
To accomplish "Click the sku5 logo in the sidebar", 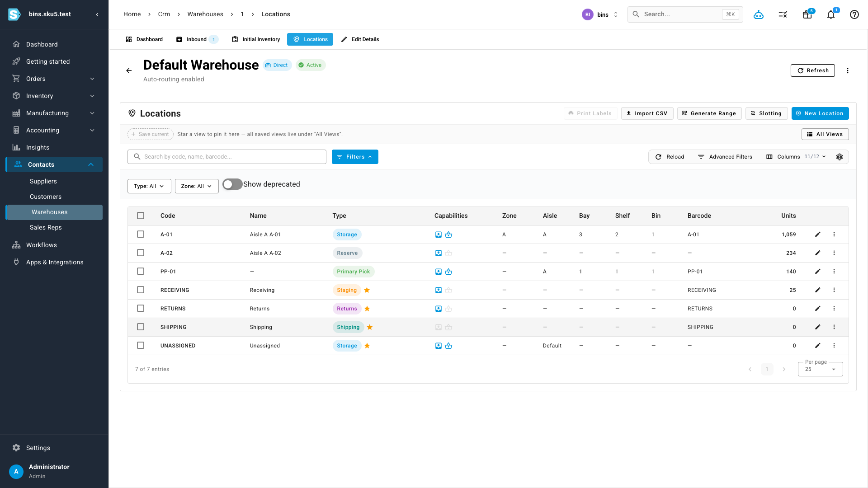I will (x=14, y=14).
